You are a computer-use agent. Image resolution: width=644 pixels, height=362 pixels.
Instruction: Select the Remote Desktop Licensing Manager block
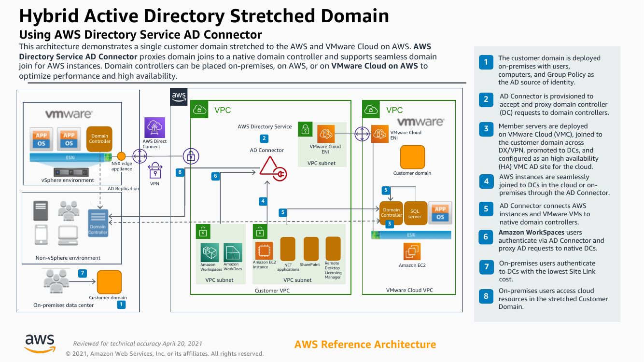click(x=333, y=249)
